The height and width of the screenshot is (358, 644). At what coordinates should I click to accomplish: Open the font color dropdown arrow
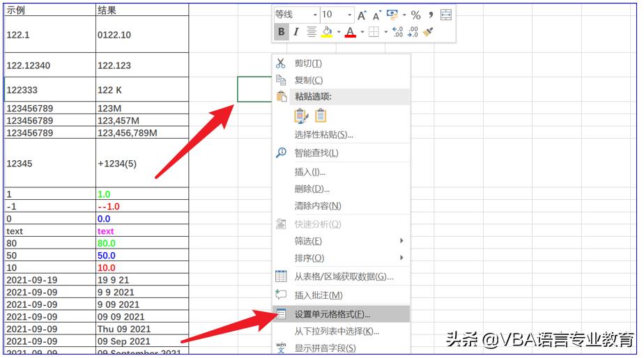(x=362, y=31)
